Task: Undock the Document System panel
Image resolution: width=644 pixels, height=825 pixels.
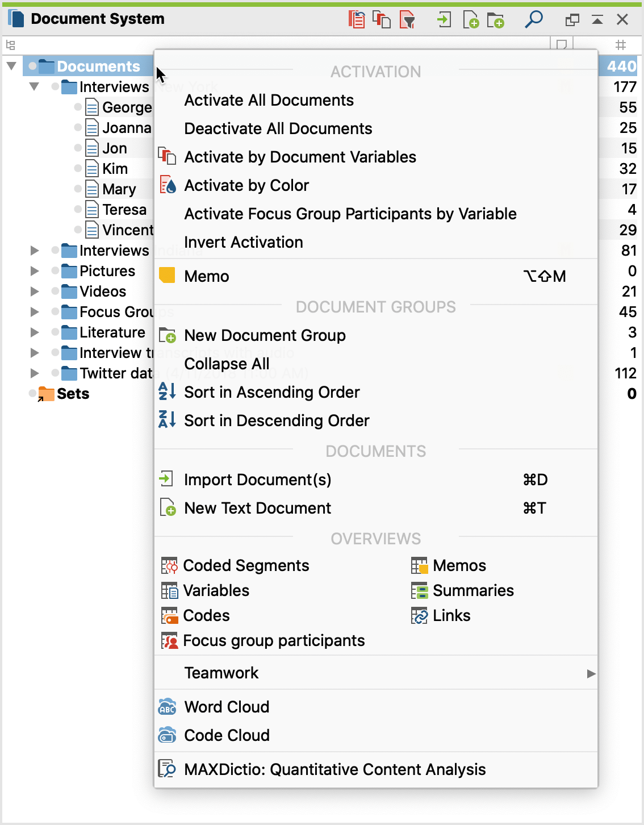Action: pyautogui.click(x=572, y=20)
